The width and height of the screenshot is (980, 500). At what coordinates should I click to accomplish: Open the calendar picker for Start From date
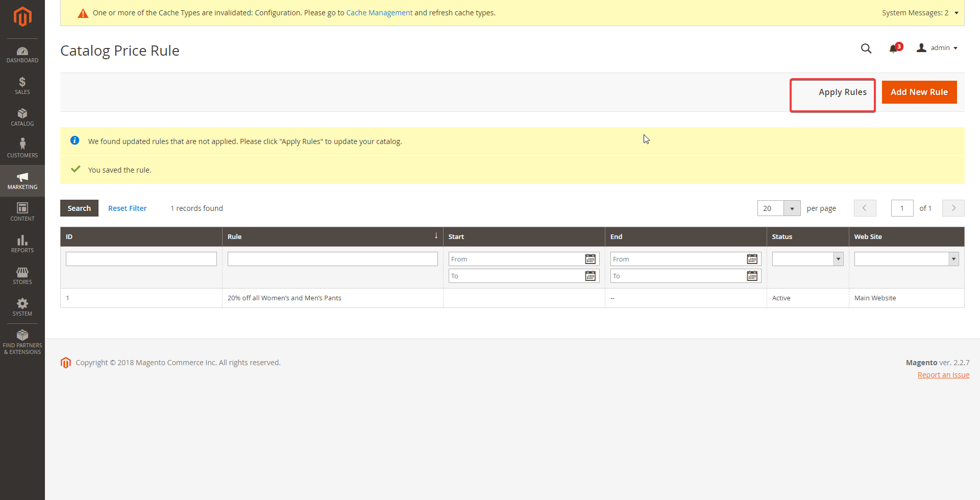point(591,259)
